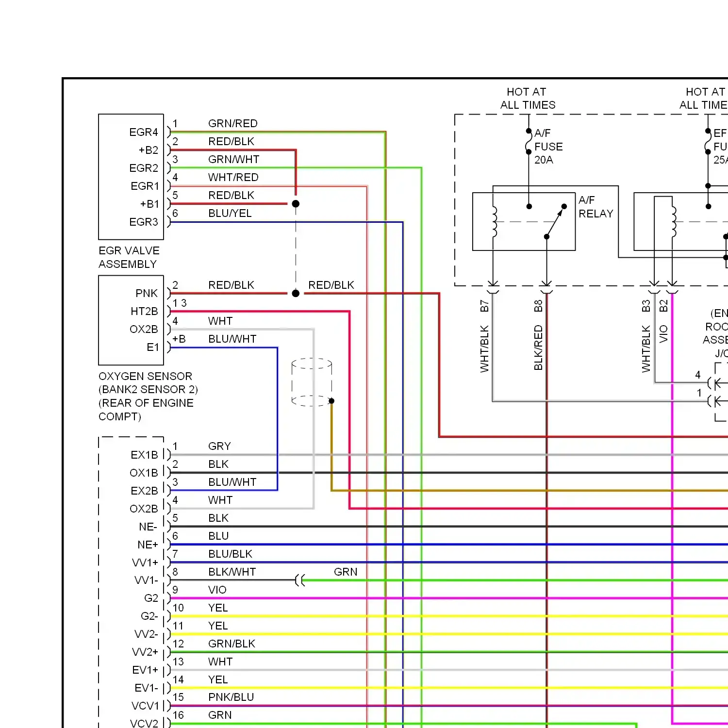Click the G2 pin label
Image resolution: width=728 pixels, height=728 pixels.
pyautogui.click(x=151, y=598)
